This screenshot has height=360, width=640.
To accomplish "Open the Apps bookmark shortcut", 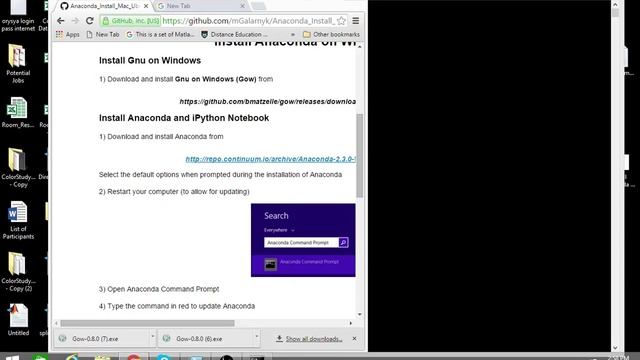I will coord(68,35).
